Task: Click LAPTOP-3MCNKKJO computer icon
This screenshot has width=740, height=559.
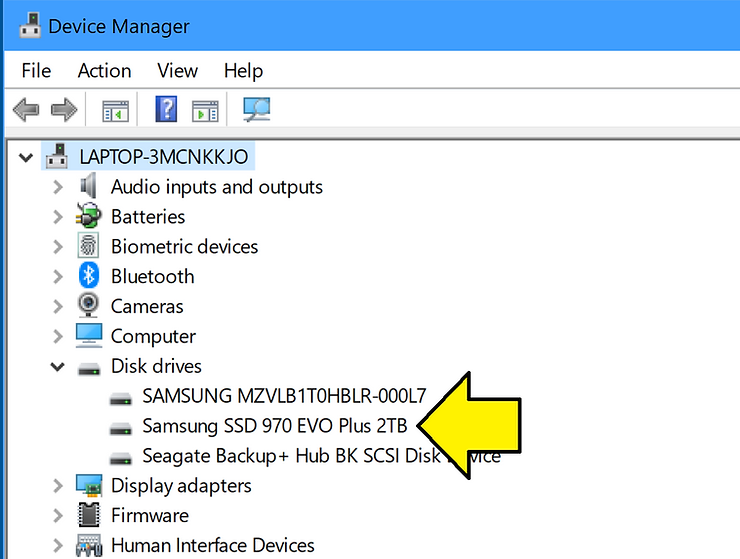Action: pos(58,156)
